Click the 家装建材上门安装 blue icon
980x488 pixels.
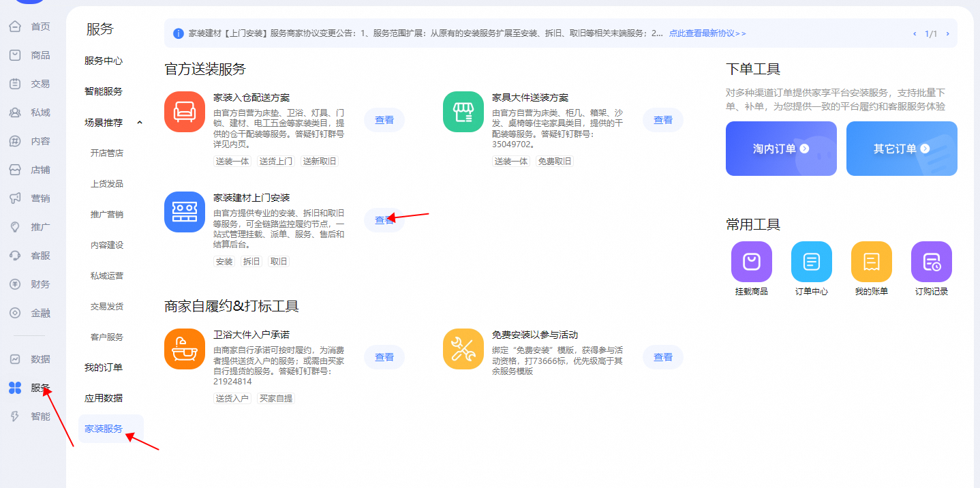tap(185, 212)
